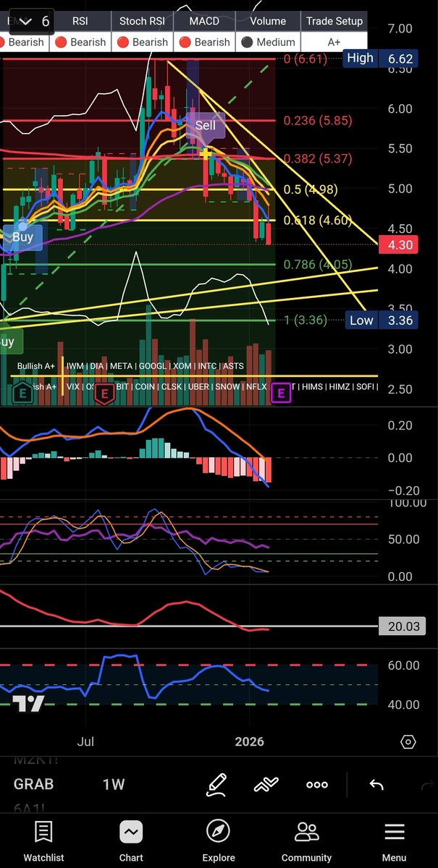Tap the High 6.62 price label
This screenshot has width=438, height=868.
click(381, 59)
